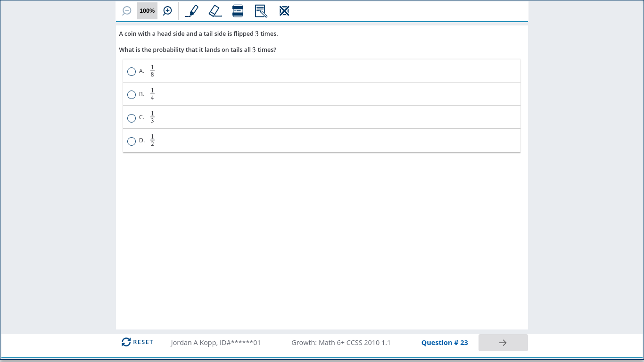Open the line reader tool
The image size is (644, 362).
tap(238, 10)
